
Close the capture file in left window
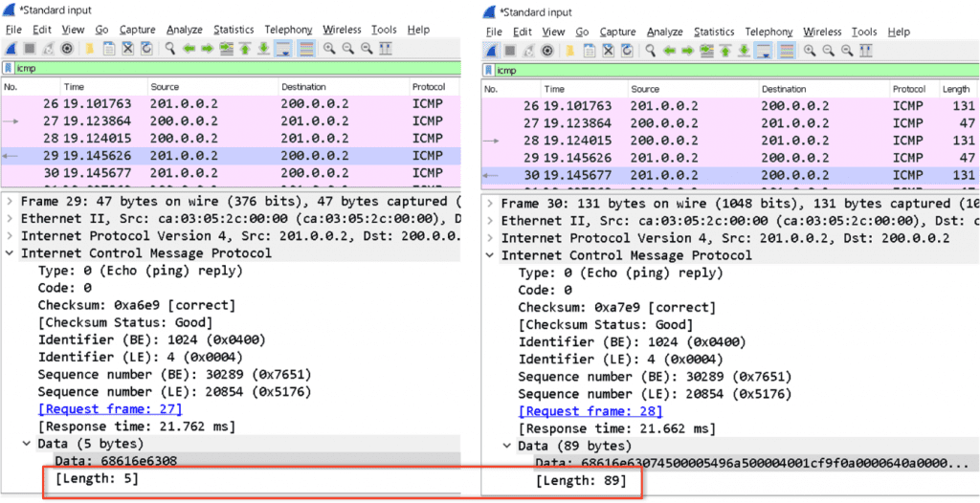click(127, 48)
